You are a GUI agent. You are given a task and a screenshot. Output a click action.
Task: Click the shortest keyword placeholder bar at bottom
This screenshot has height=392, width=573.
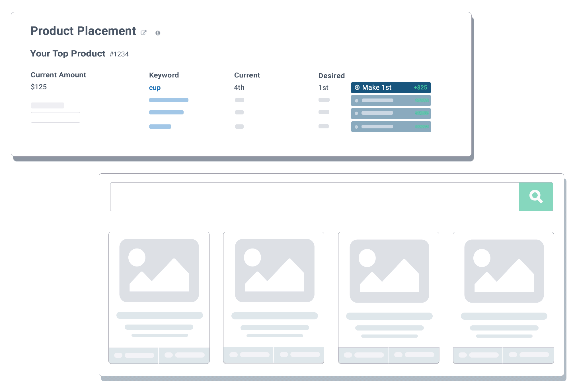click(x=160, y=127)
